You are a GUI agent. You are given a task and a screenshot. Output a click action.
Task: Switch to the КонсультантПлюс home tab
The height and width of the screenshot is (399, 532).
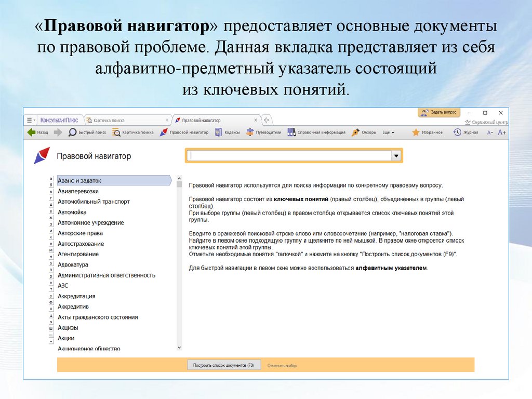pyautogui.click(x=59, y=120)
